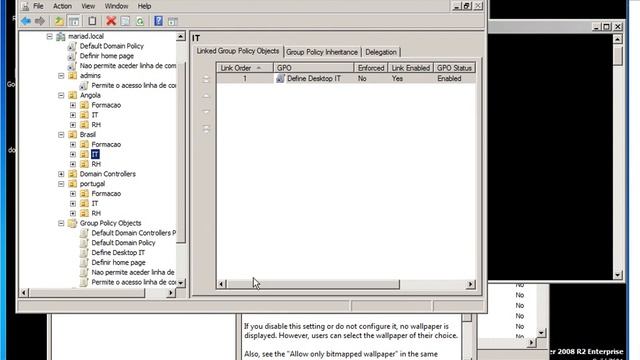640x360 pixels.
Task: Click the Forward arrow in the toolbar
Action: point(40,21)
